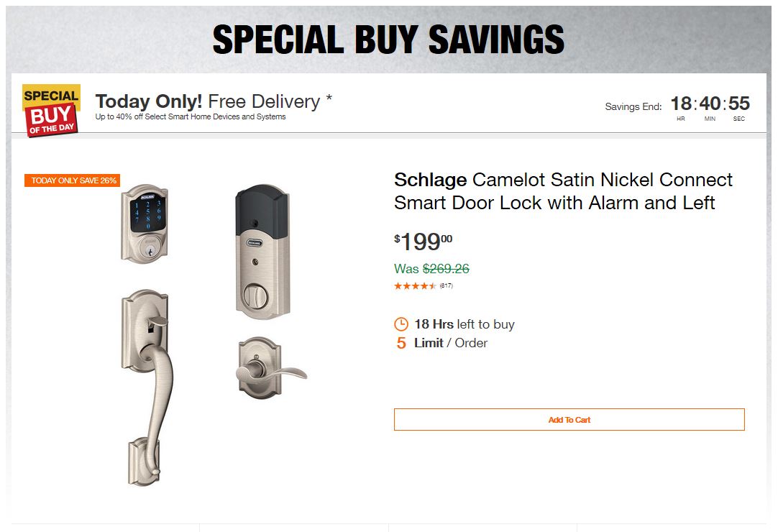Click the countdown seconds value 55
Viewport: 778px width, 532px height.
pyautogui.click(x=738, y=104)
